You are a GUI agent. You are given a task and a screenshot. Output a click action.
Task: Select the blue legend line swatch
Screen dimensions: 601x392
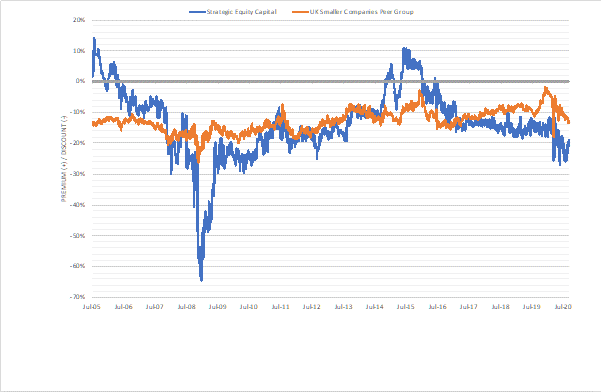197,12
